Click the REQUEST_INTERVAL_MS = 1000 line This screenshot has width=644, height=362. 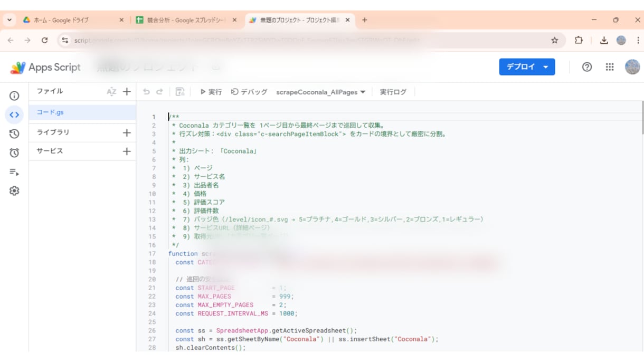pos(236,313)
